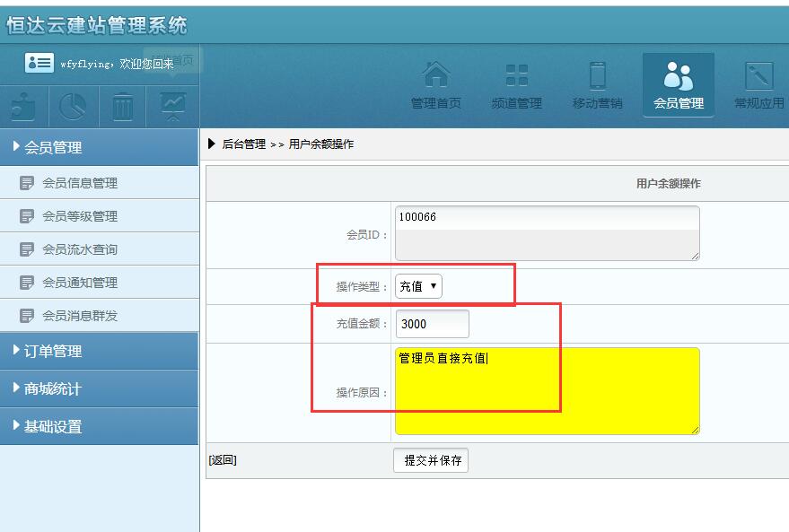Expand the 商城统计 sidebar section
Screen dimensions: 789x532
click(99, 388)
